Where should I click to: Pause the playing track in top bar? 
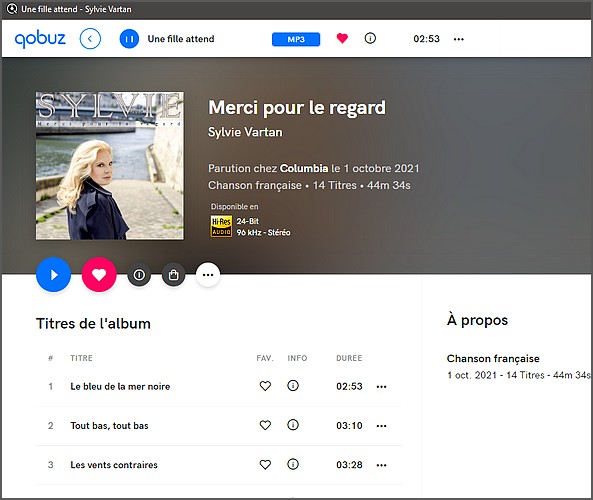pyautogui.click(x=129, y=39)
